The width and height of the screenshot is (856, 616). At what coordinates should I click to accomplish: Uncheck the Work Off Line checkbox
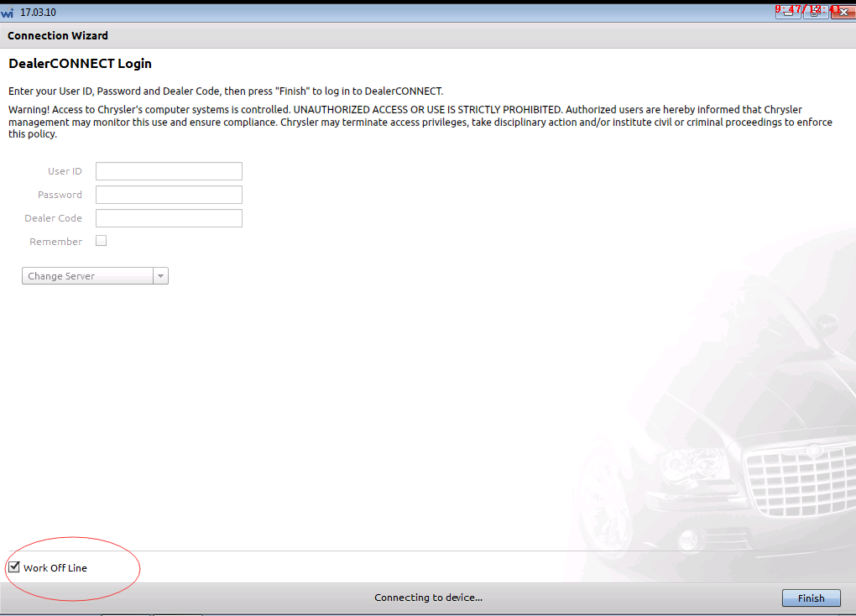tap(14, 566)
